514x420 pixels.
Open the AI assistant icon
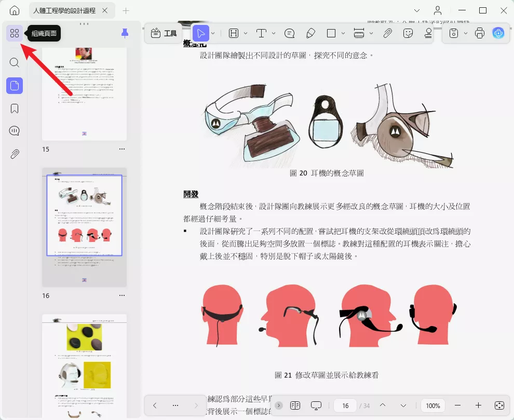tap(498, 33)
